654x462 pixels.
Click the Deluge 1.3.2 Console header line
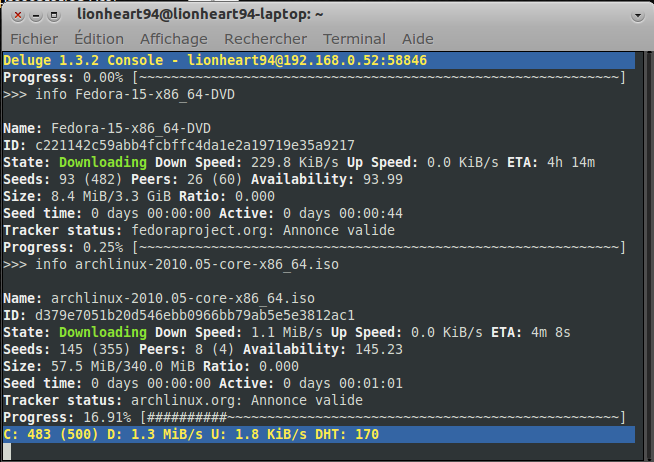(319, 60)
